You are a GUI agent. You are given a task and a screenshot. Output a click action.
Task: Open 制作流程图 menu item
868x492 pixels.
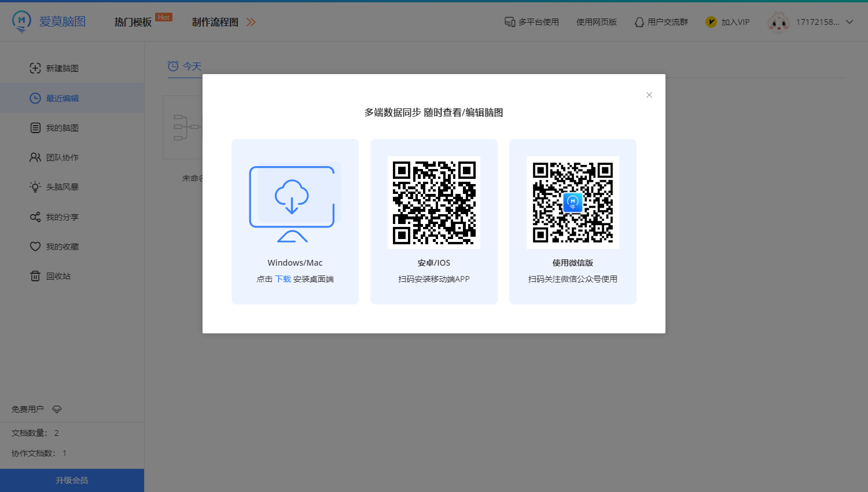tap(215, 22)
